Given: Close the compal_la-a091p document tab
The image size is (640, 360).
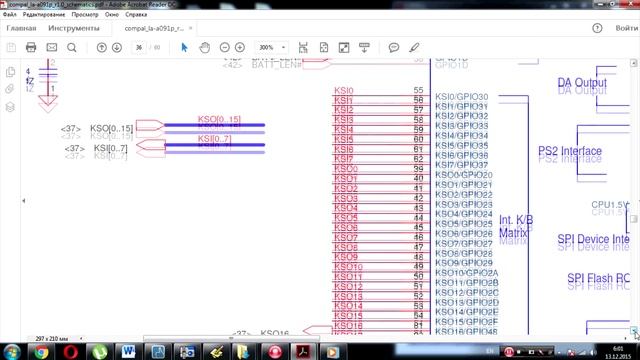Looking at the screenshot, I should 190,28.
